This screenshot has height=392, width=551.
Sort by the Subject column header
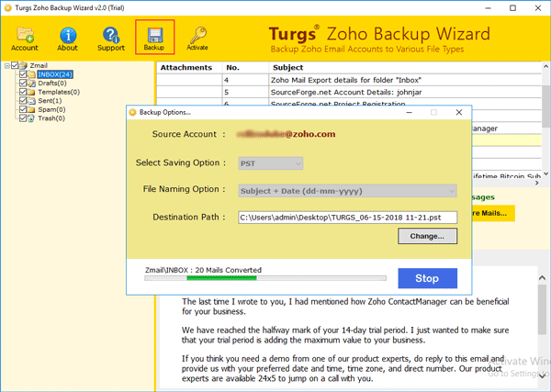coord(405,67)
